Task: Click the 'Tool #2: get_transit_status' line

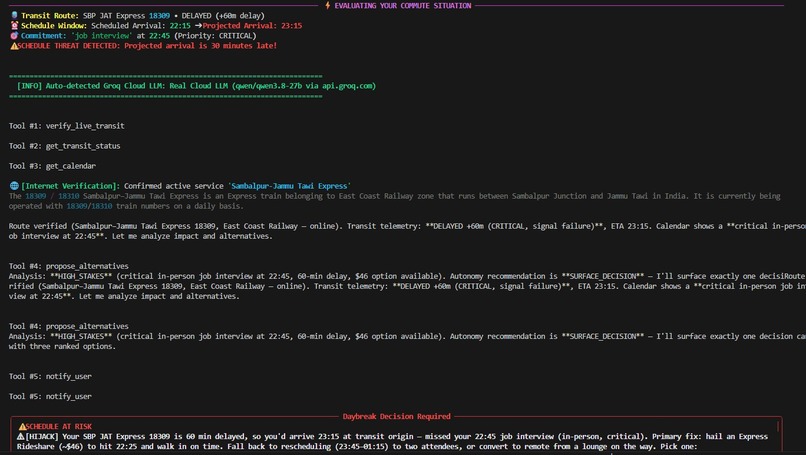Action: (x=64, y=146)
